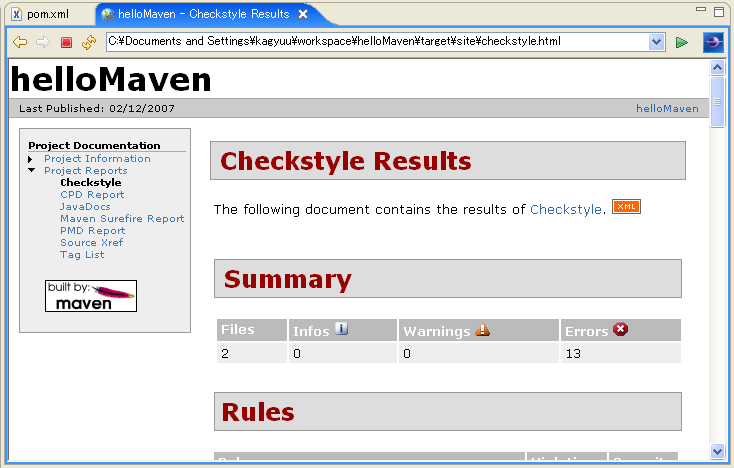This screenshot has width=734, height=468.
Task: Refresh the page with the refresh icon
Action: [x=88, y=42]
